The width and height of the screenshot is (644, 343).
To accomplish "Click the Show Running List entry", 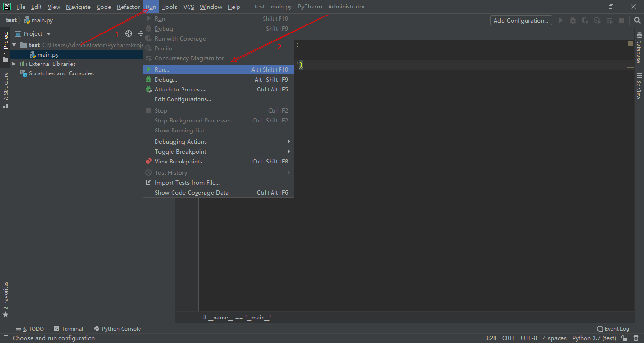I will point(218,130).
